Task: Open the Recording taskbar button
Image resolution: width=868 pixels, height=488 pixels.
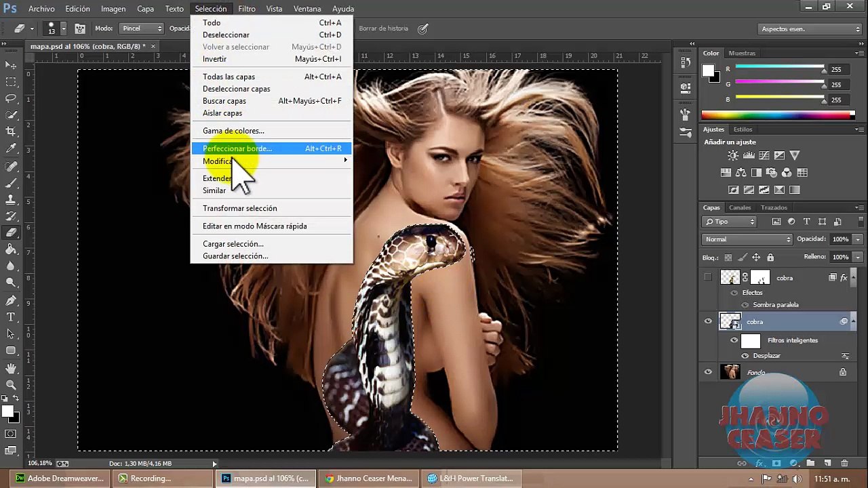Action: (163, 479)
